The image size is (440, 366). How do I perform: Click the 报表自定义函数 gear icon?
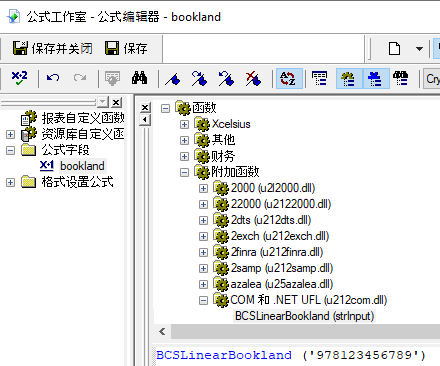pyautogui.click(x=29, y=117)
